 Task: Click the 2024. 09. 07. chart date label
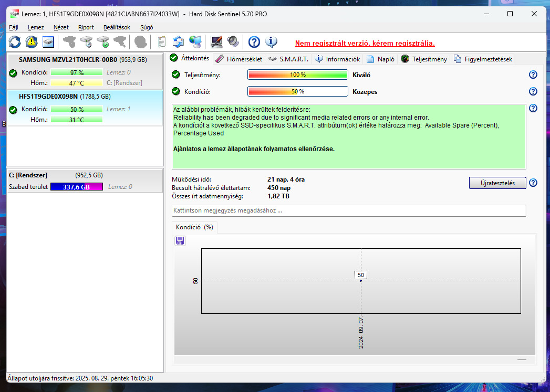point(361,333)
